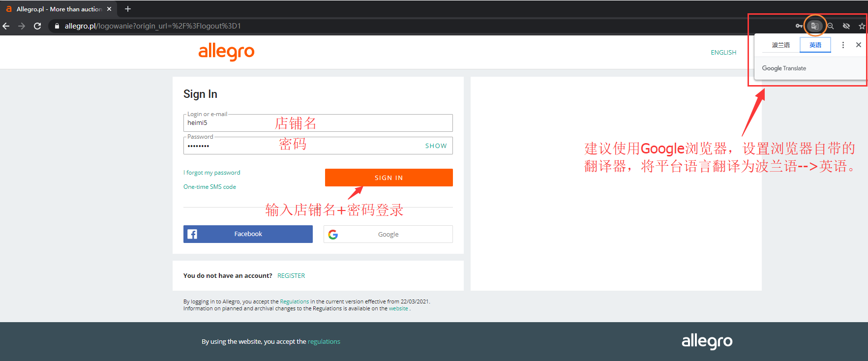Click the Login or e-mail field
This screenshot has height=361, width=868.
click(x=318, y=123)
